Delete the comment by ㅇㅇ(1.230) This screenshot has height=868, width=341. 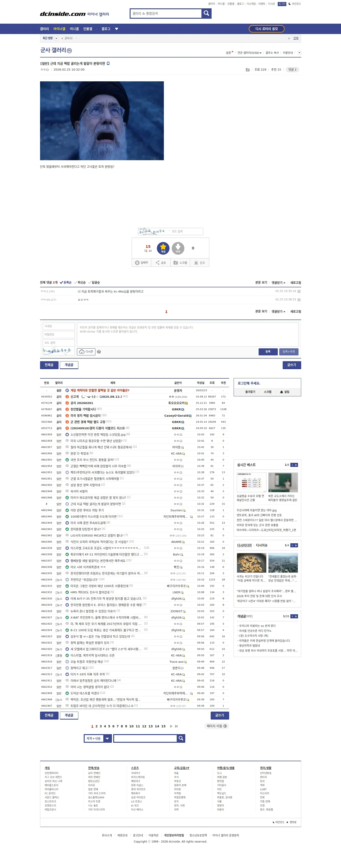[x=299, y=291]
